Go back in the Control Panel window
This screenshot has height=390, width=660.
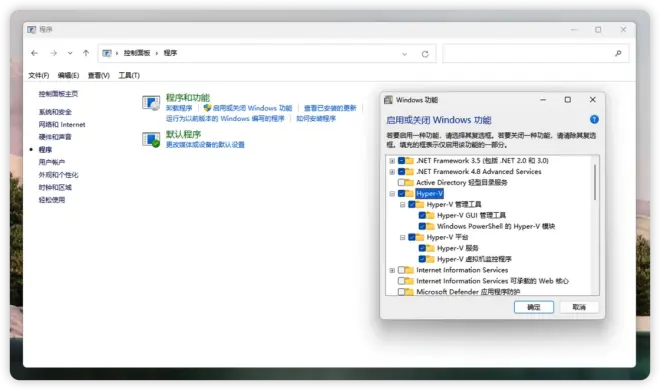35,53
